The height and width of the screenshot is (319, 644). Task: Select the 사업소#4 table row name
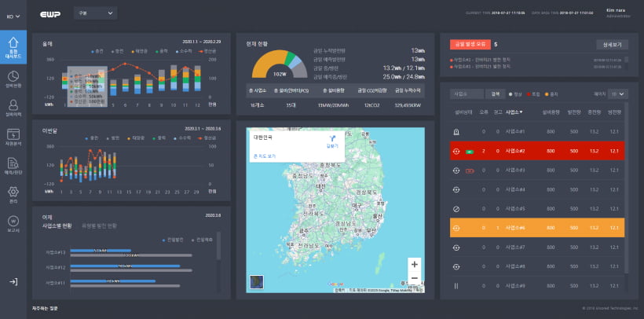515,189
